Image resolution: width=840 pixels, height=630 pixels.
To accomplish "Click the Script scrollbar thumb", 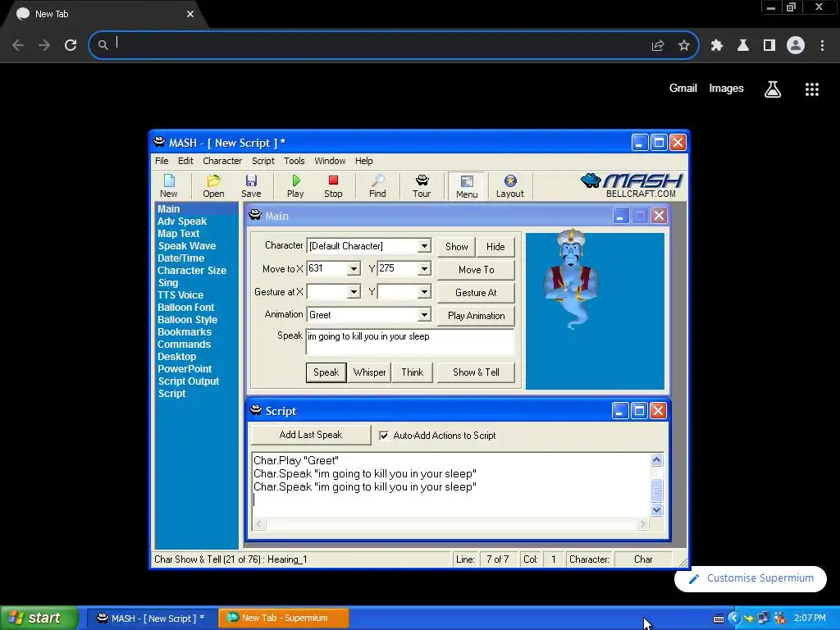I will 657,491.
